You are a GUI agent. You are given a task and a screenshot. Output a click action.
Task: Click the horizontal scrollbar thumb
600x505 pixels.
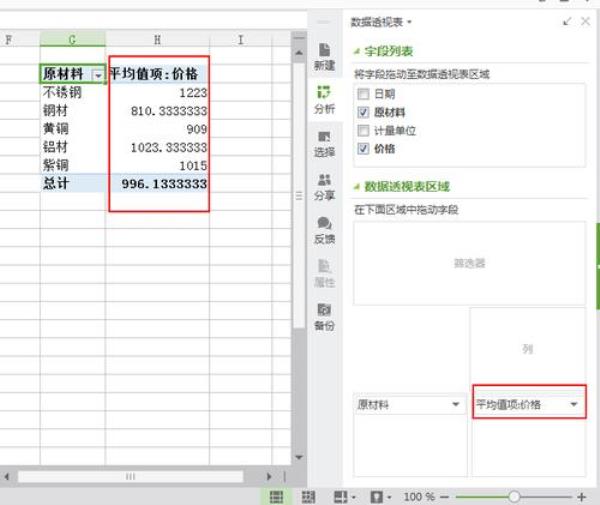pos(130,476)
